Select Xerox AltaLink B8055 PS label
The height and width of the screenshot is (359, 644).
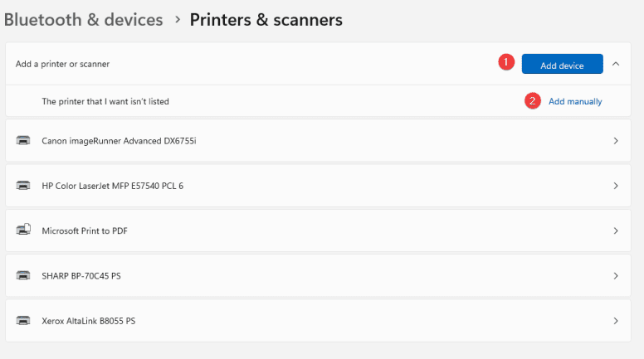point(88,320)
